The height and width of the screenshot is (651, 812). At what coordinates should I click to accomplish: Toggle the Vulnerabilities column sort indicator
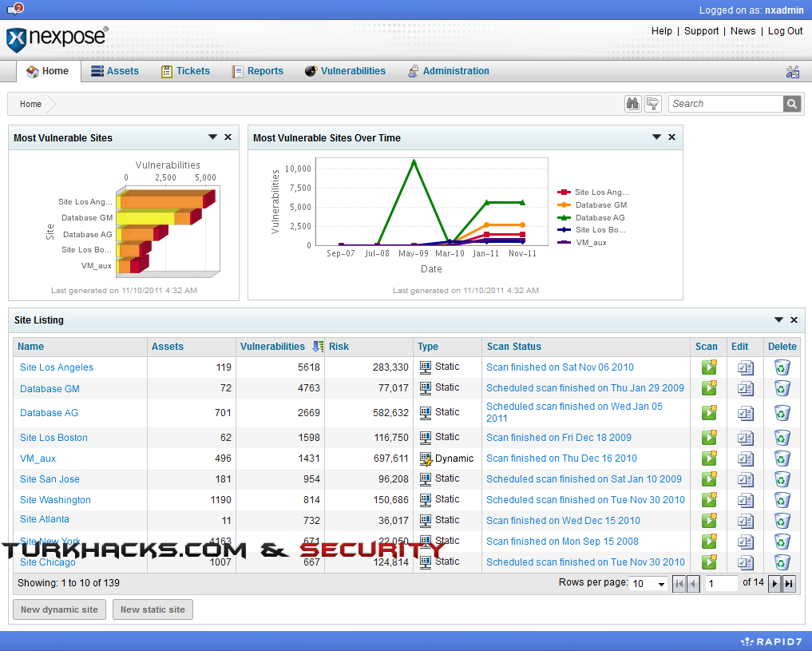pos(318,347)
